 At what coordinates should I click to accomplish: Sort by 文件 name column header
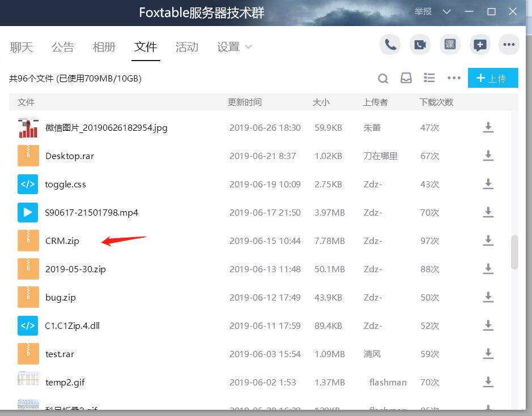(x=26, y=102)
